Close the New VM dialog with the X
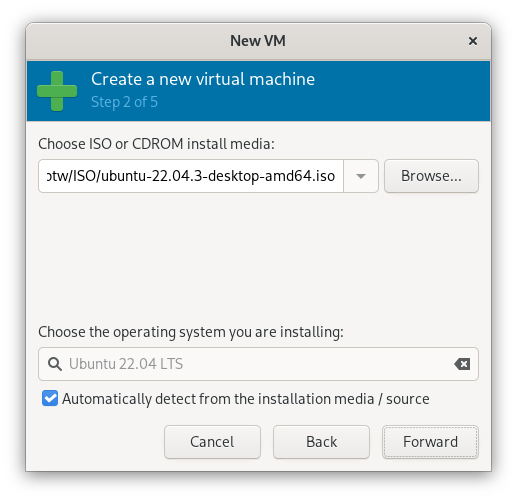The height and width of the screenshot is (500, 517). tap(472, 41)
